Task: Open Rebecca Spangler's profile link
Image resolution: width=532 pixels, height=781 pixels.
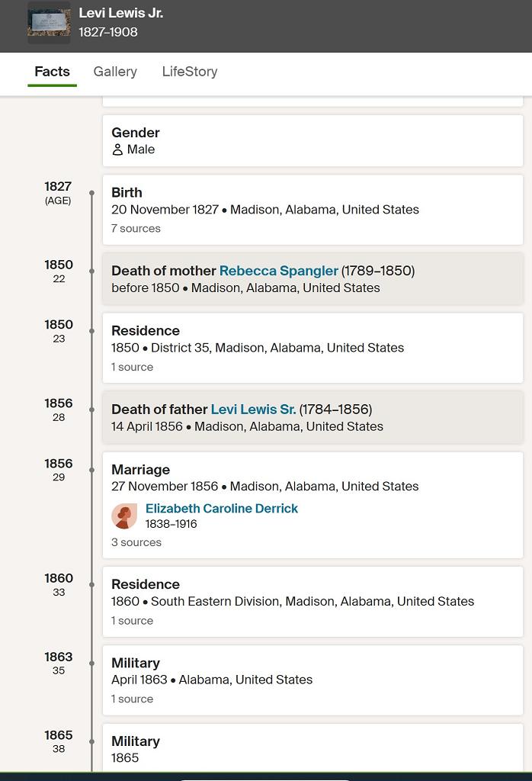Action: (x=278, y=271)
